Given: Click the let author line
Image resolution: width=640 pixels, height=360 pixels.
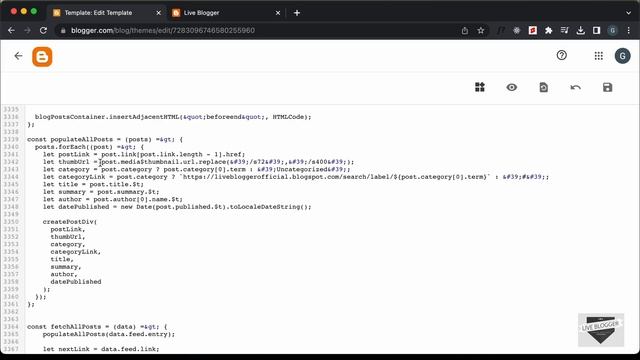Looking at the screenshot, I should click(x=113, y=200).
